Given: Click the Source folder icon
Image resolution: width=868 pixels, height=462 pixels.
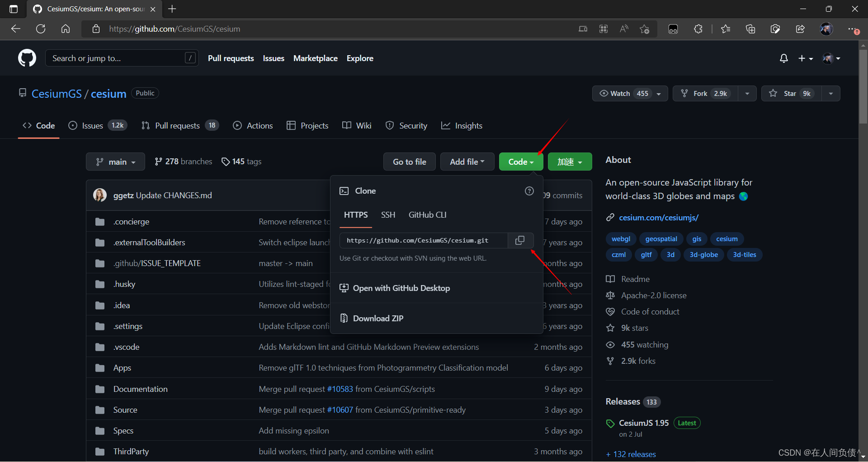Looking at the screenshot, I should pyautogui.click(x=100, y=410).
